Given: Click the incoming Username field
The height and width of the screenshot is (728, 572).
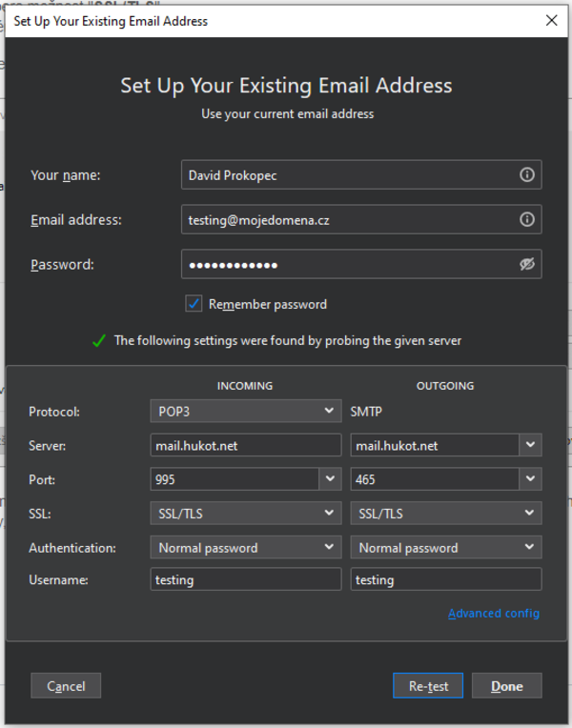Looking at the screenshot, I should point(245,579).
